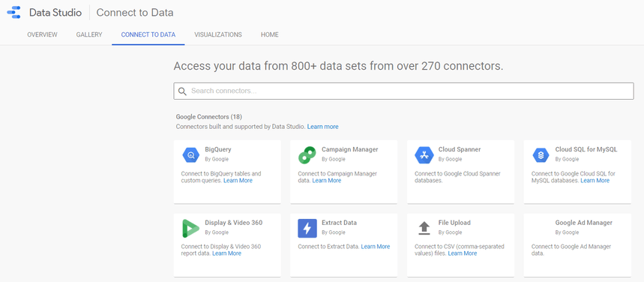644x282 pixels.
Task: Click the magnifier icon in search box
Action: point(182,91)
